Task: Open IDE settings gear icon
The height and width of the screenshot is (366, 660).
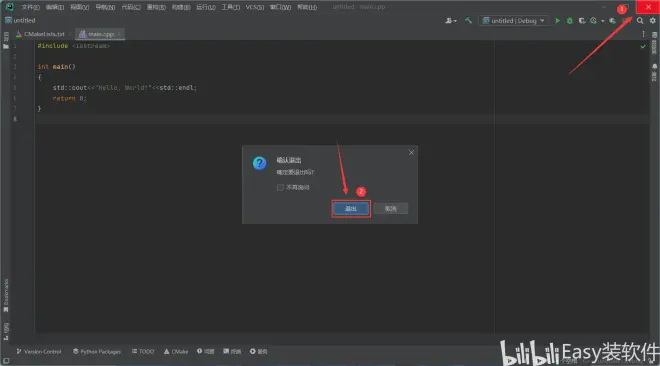Action: (652, 20)
